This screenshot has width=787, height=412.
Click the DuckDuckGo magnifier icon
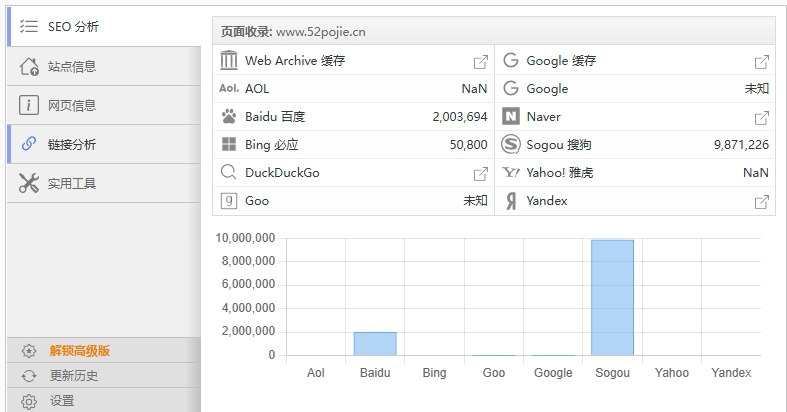(x=229, y=172)
